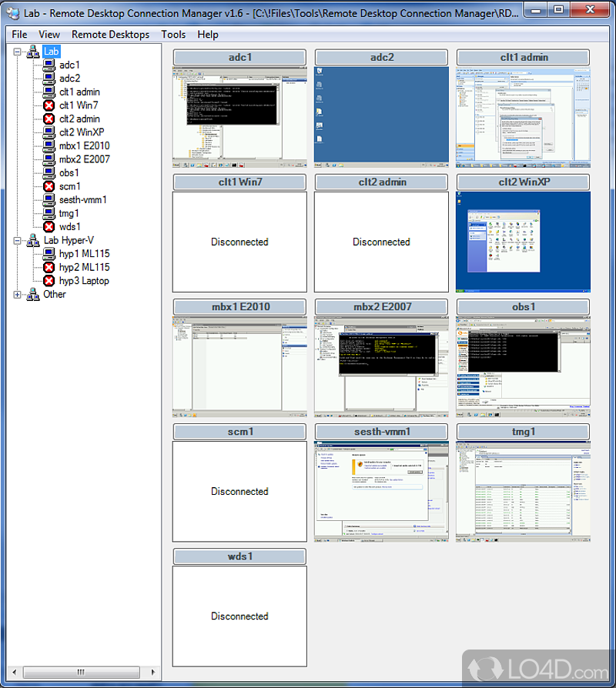
Task: Open the Tools menu
Action: [173, 35]
